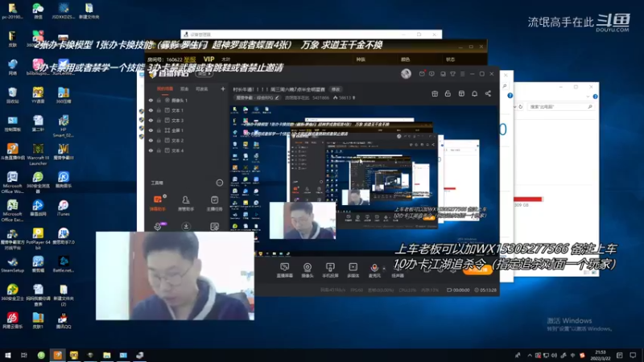Hide the 全屏 1 source layer
This screenshot has height=362, width=644.
[x=151, y=130]
